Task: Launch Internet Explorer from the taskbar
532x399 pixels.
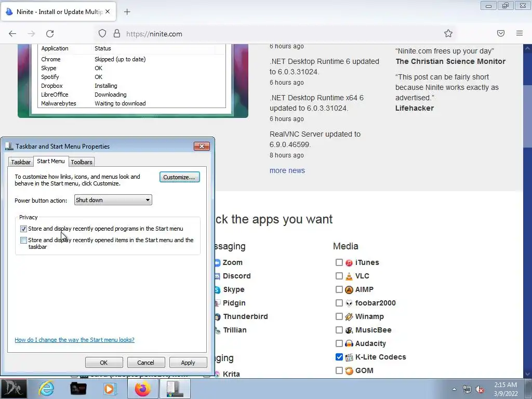Action: click(46, 389)
